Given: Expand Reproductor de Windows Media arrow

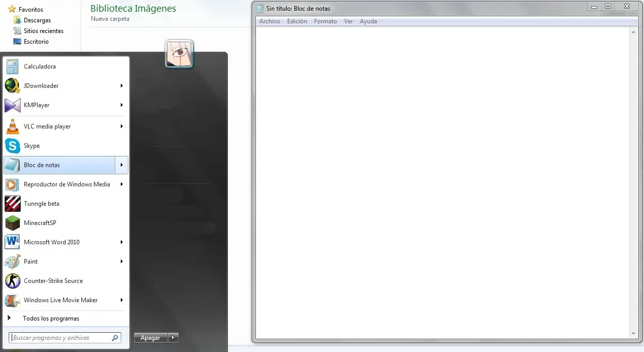Looking at the screenshot, I should pyautogui.click(x=122, y=184).
